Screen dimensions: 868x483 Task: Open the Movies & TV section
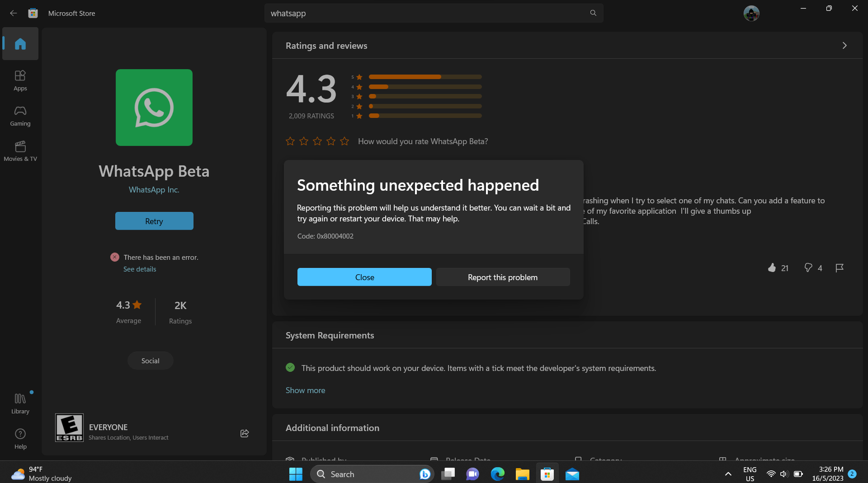(x=20, y=151)
